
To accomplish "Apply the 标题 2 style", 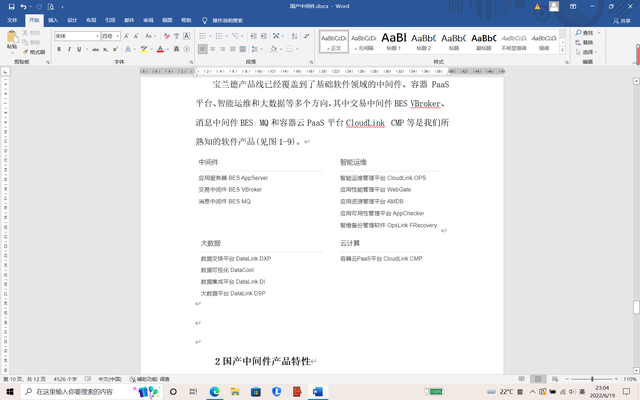I will (424, 42).
